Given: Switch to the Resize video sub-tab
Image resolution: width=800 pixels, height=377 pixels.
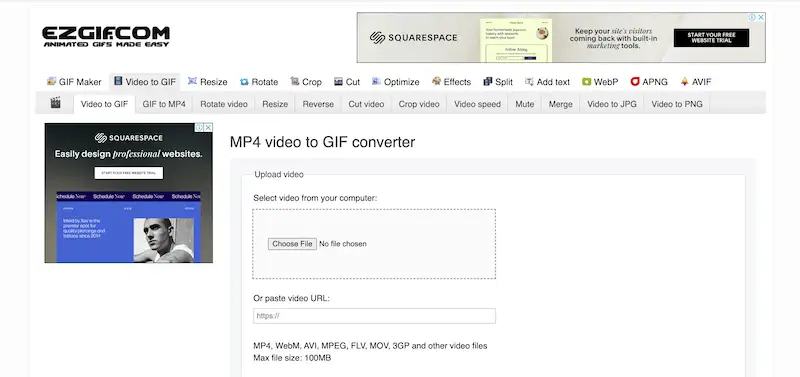Looking at the screenshot, I should [x=275, y=104].
